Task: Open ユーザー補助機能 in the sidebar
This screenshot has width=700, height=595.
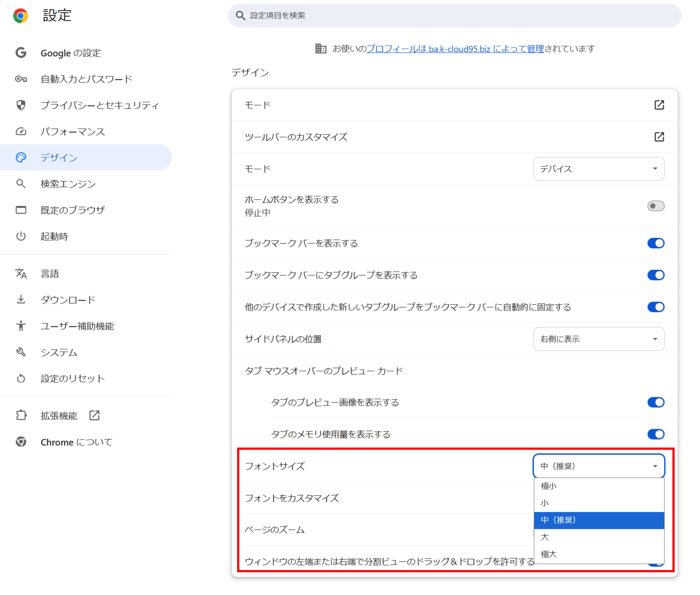Action: [x=77, y=326]
